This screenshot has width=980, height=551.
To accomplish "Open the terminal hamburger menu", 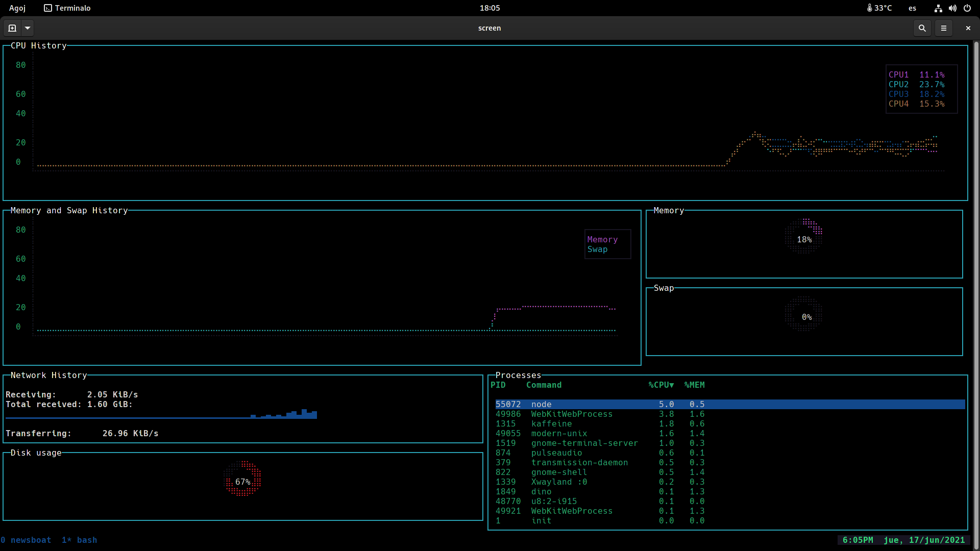I will click(944, 28).
